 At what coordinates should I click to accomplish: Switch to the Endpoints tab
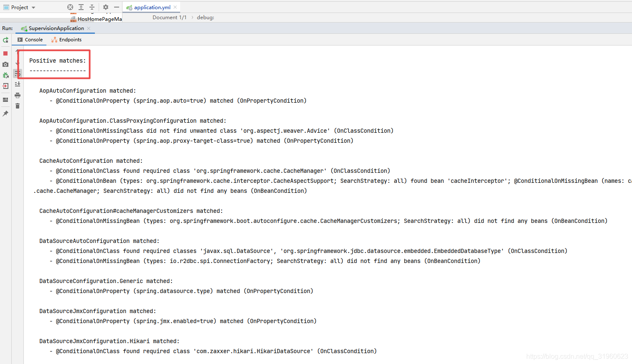[x=66, y=40]
